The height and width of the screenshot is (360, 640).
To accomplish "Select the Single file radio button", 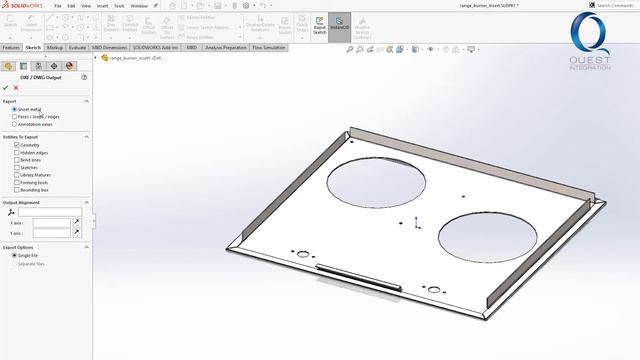I will 14,256.
